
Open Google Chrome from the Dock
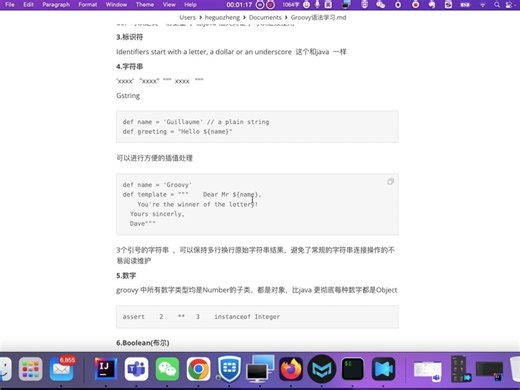(198, 369)
